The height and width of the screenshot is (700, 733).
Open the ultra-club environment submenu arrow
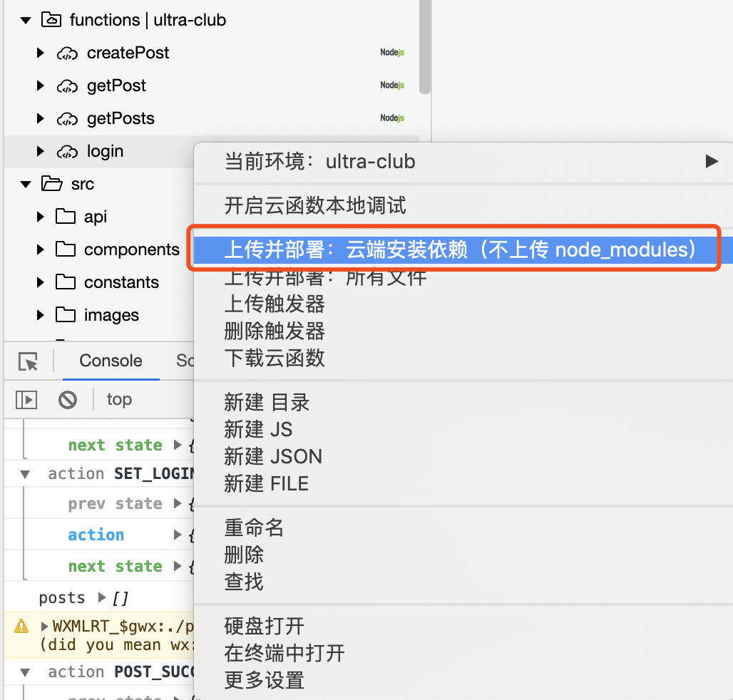tap(712, 161)
